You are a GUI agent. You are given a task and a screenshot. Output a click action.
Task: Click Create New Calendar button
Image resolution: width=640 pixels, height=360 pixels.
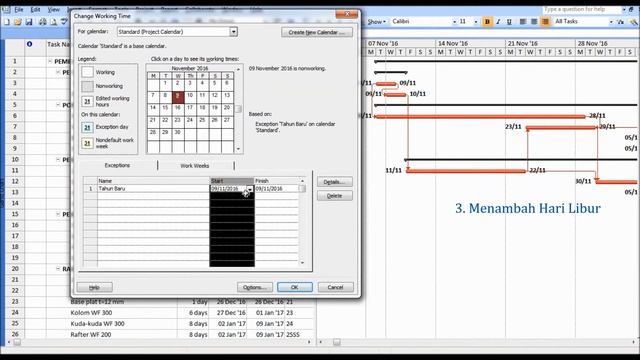coord(317,32)
